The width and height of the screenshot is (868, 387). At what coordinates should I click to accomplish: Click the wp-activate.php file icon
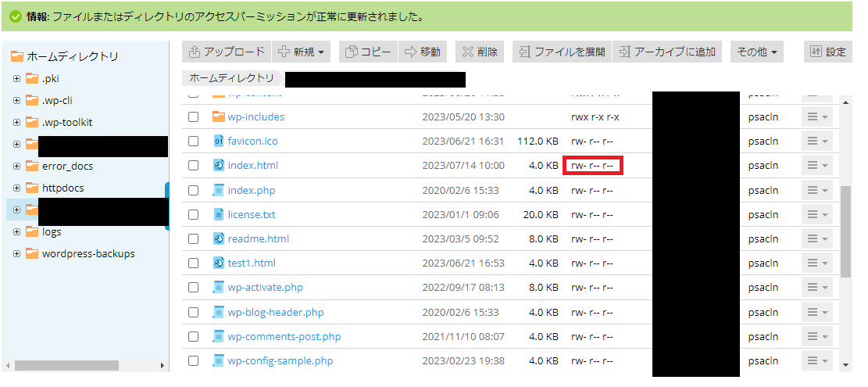tap(218, 288)
